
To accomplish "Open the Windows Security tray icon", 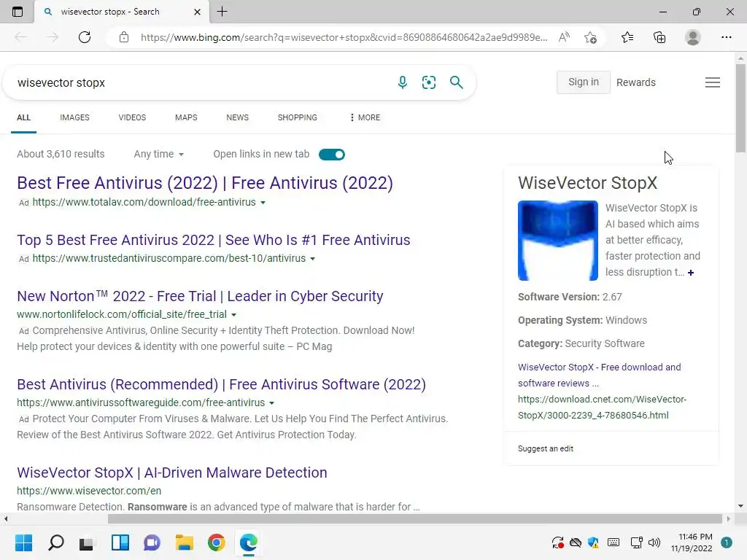I will point(594,542).
